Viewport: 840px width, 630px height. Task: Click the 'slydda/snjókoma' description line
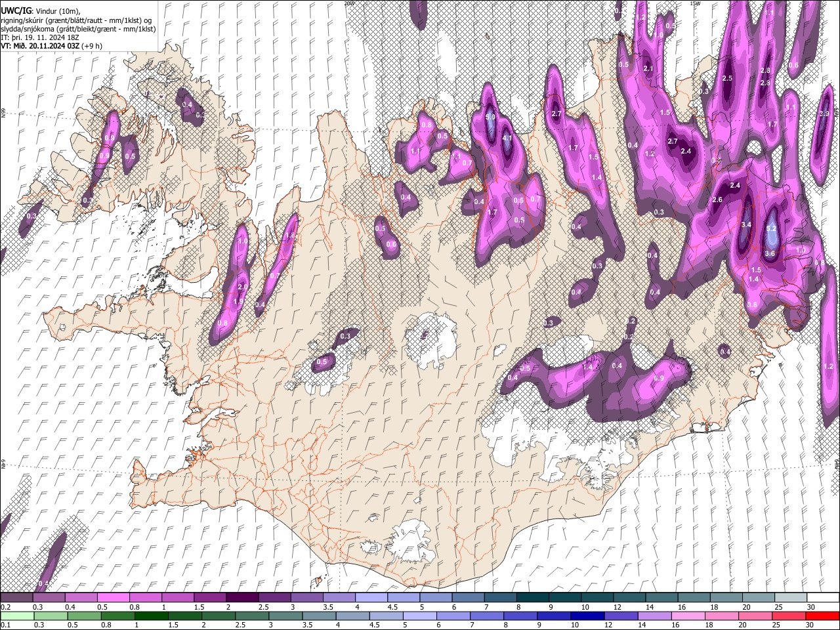tap(78, 29)
